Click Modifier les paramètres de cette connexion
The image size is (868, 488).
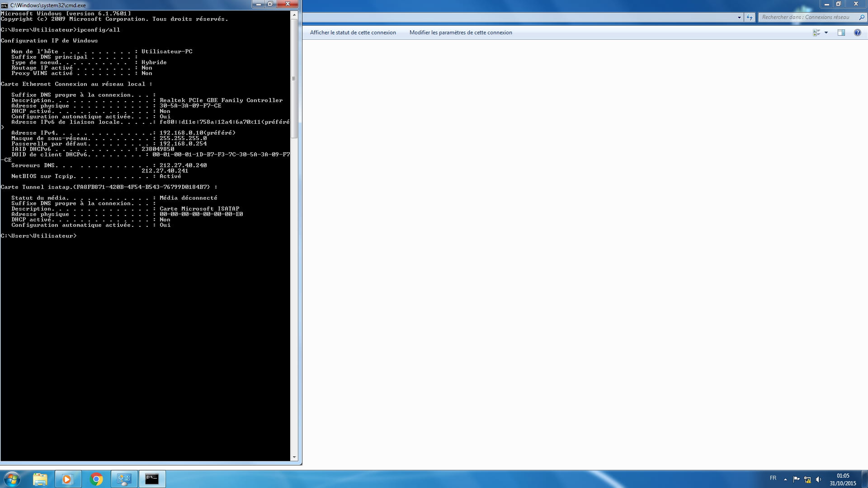(x=461, y=33)
